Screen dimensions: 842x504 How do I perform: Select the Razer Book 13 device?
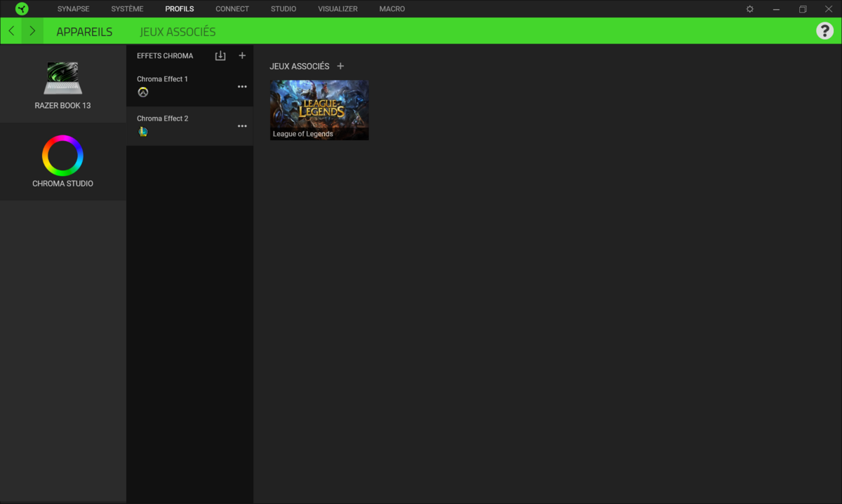tap(63, 83)
